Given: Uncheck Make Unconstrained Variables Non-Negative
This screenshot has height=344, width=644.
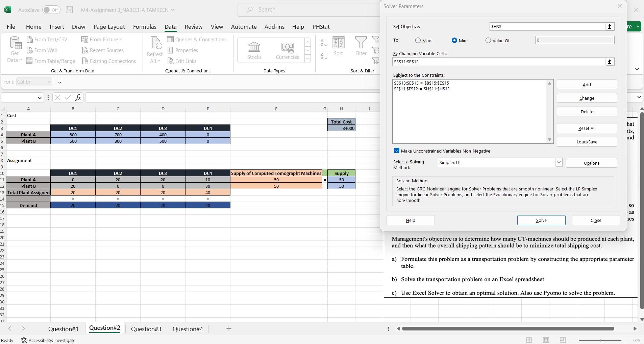Looking at the screenshot, I should click(x=396, y=151).
